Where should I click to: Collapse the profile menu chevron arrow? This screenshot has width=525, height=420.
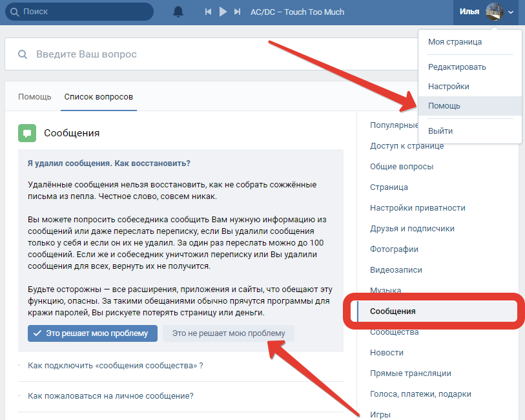tap(511, 12)
